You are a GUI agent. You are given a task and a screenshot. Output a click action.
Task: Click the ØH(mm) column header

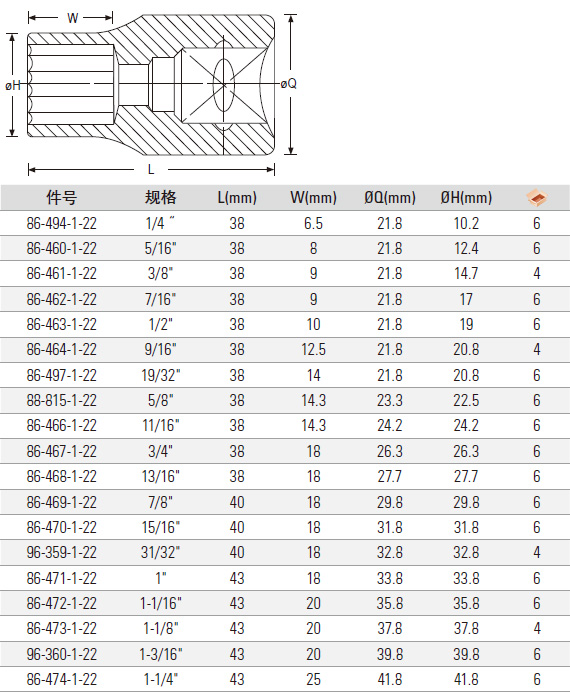(x=466, y=197)
